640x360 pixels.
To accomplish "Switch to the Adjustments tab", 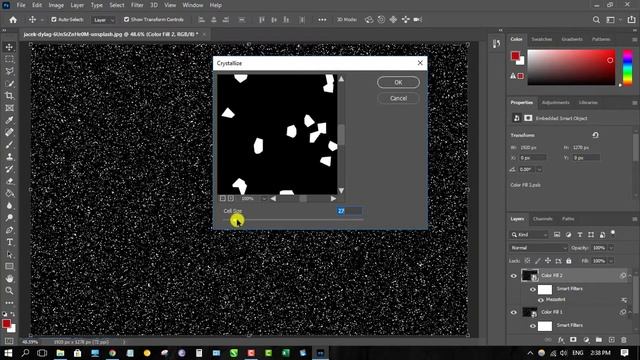I will click(556, 102).
